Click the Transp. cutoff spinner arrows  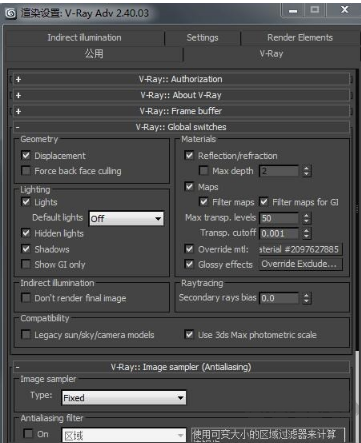[x=307, y=233]
